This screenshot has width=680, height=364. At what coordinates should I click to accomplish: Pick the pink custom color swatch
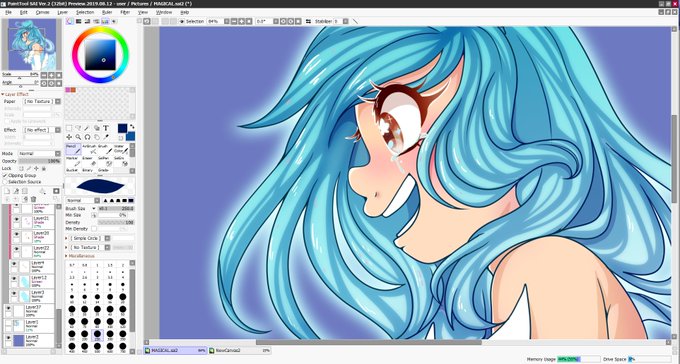click(x=68, y=90)
